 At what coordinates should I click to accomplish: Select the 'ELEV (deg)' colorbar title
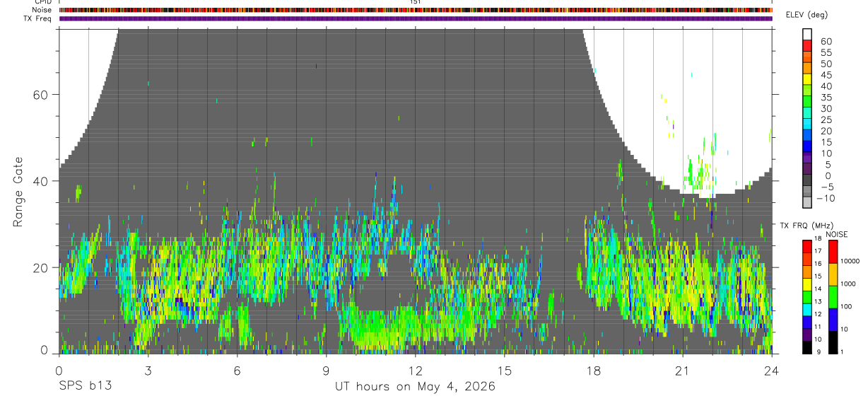pyautogui.click(x=807, y=15)
